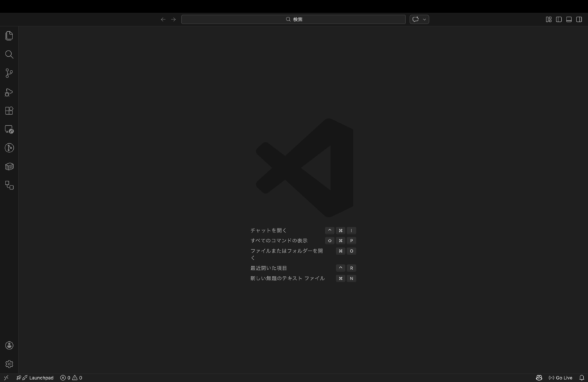The height and width of the screenshot is (382, 588).
Task: Open the Customize Layout menu
Action: (x=549, y=19)
